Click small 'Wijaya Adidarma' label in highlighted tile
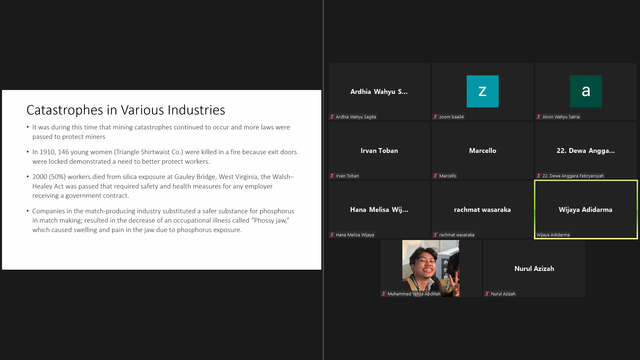The width and height of the screenshot is (640, 360). pos(553,235)
